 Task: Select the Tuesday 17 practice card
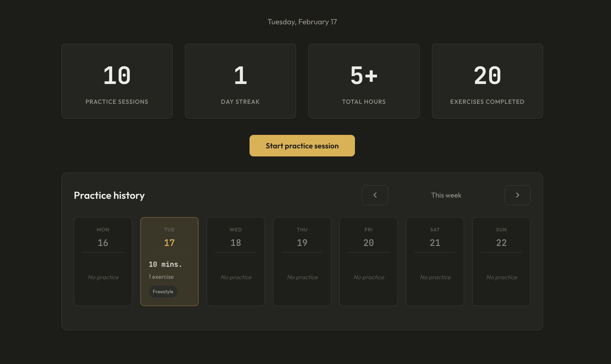point(169,261)
